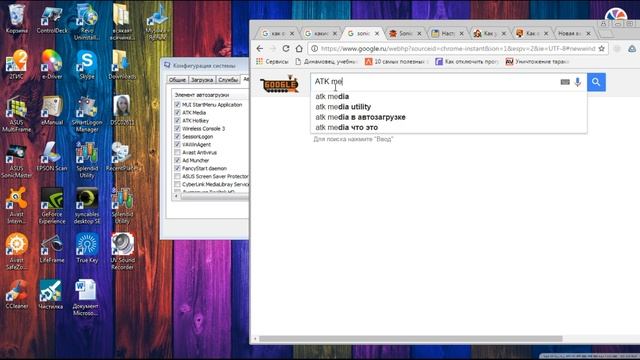Open the 'Динамовец, учебни' bookmark
Viewport: 640px width, 360px height.
coord(326,62)
